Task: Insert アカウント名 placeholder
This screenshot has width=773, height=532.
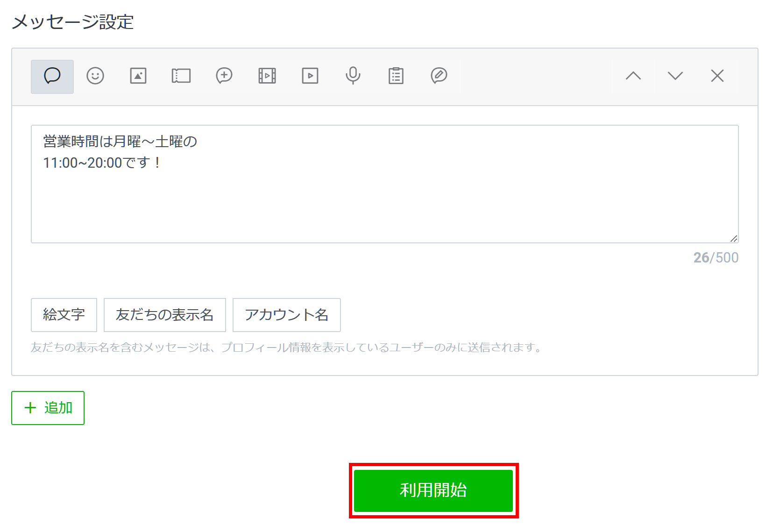Action: click(286, 315)
